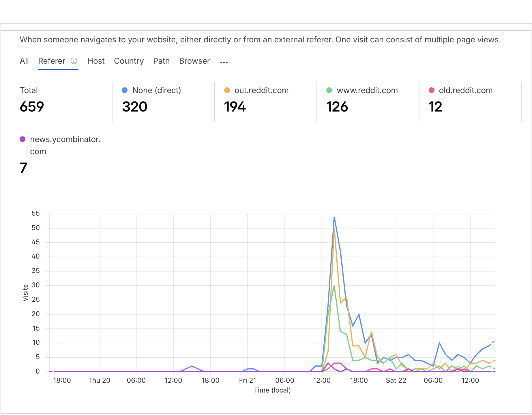This screenshot has width=532, height=415.
Task: Switch to the Host tab
Action: 96,61
